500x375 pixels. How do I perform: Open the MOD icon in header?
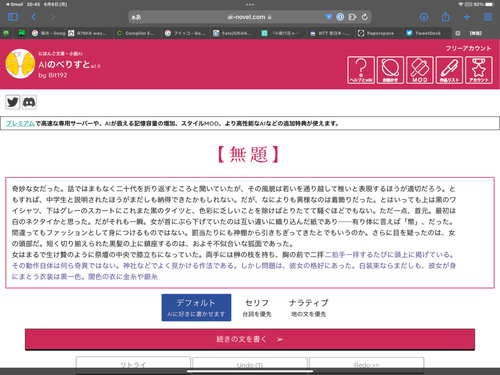420,70
